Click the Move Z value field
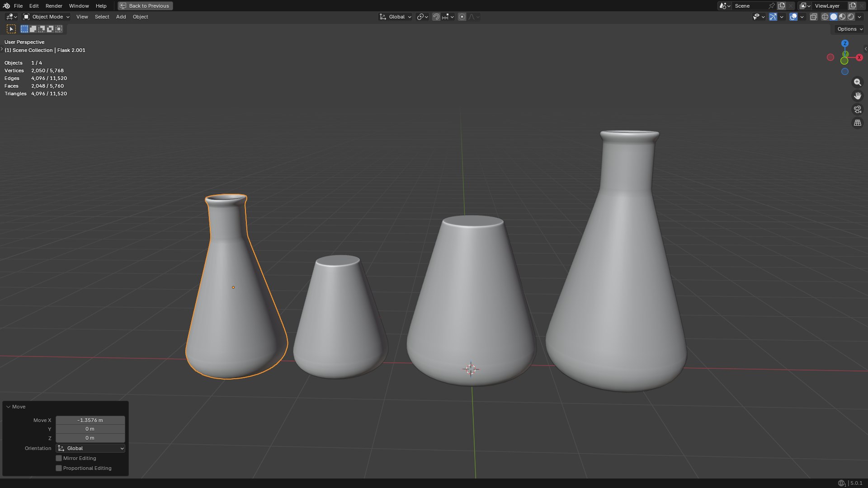The height and width of the screenshot is (488, 868). point(90,438)
